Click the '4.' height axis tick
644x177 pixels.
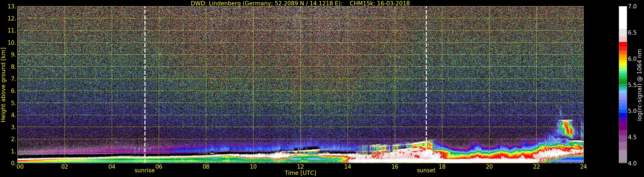pos(14,115)
